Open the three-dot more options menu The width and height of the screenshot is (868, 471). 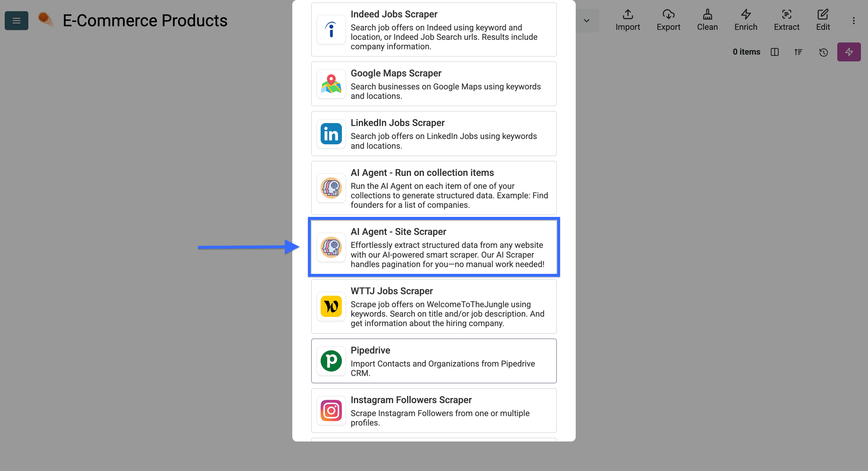click(854, 21)
